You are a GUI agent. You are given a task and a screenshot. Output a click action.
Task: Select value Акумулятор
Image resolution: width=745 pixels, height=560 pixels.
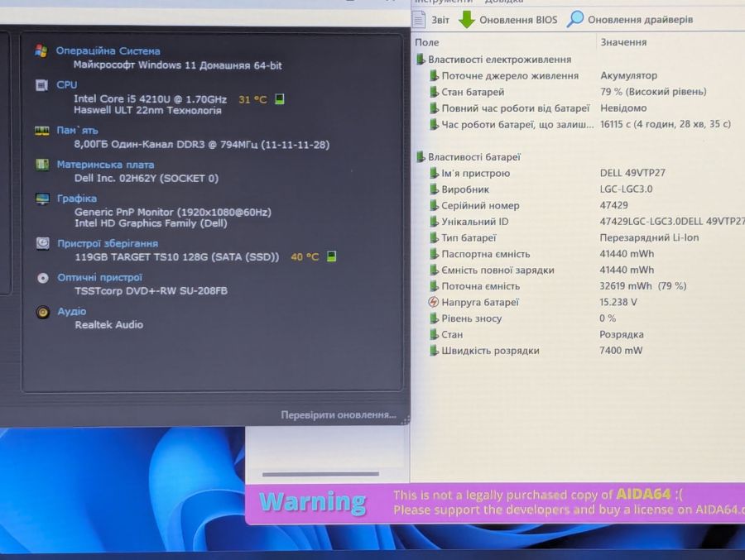628,75
